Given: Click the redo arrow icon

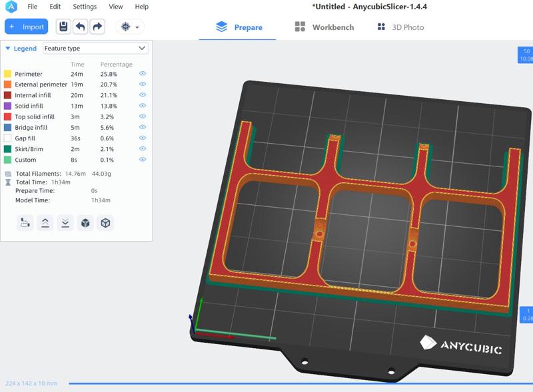Looking at the screenshot, I should tap(97, 27).
